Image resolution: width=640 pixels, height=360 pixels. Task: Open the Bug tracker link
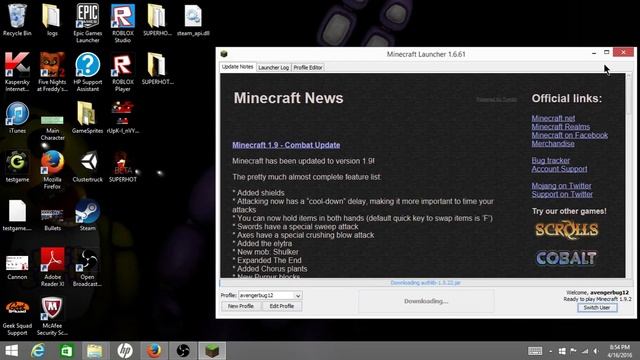coord(551,161)
